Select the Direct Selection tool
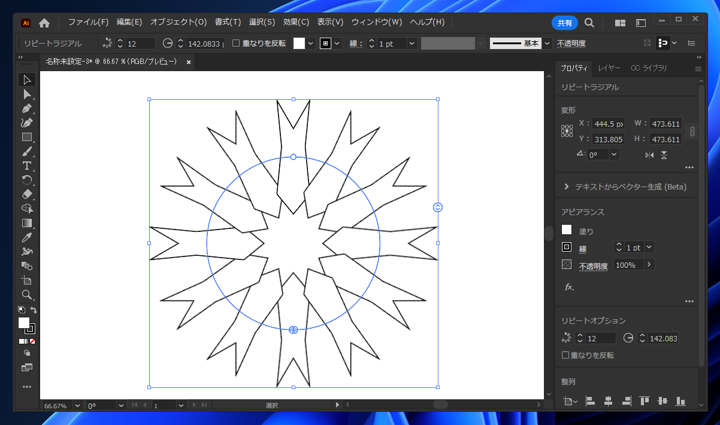The width and height of the screenshot is (720, 425). [x=27, y=94]
